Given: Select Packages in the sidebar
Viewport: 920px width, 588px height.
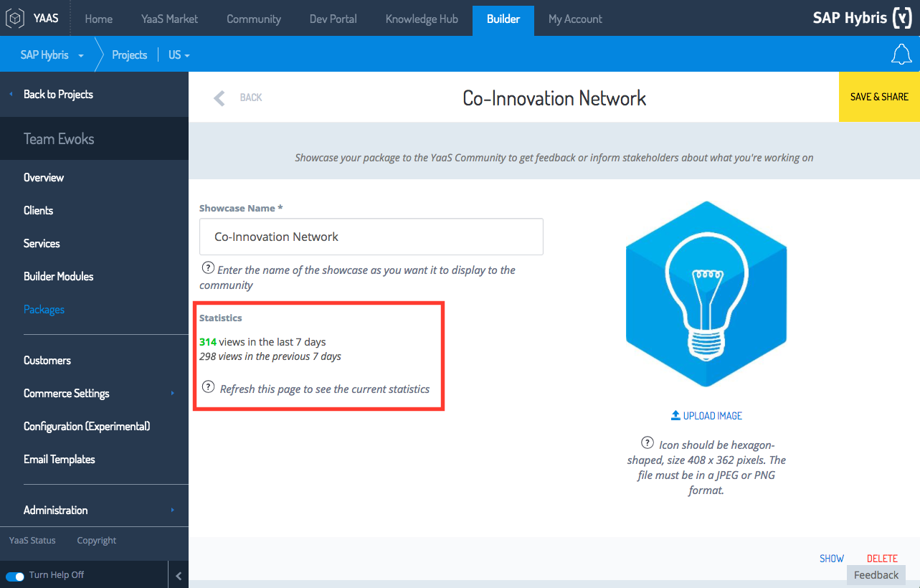Looking at the screenshot, I should pyautogui.click(x=44, y=309).
